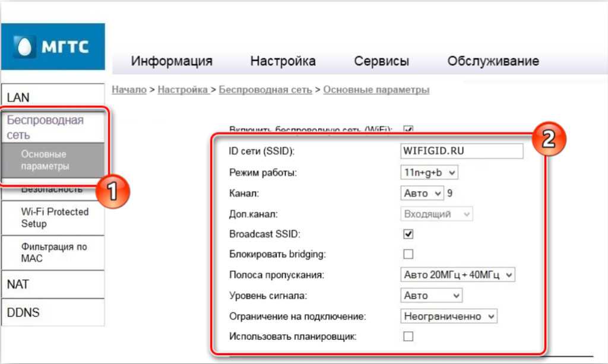Enable the Блокировать bridging checkbox
The width and height of the screenshot is (608, 364).
pyautogui.click(x=408, y=254)
